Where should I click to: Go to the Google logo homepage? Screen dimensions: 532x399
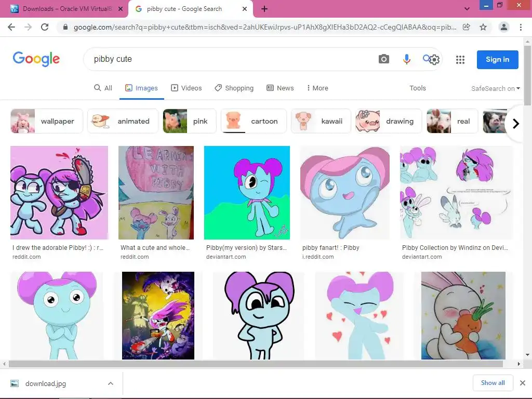36,59
